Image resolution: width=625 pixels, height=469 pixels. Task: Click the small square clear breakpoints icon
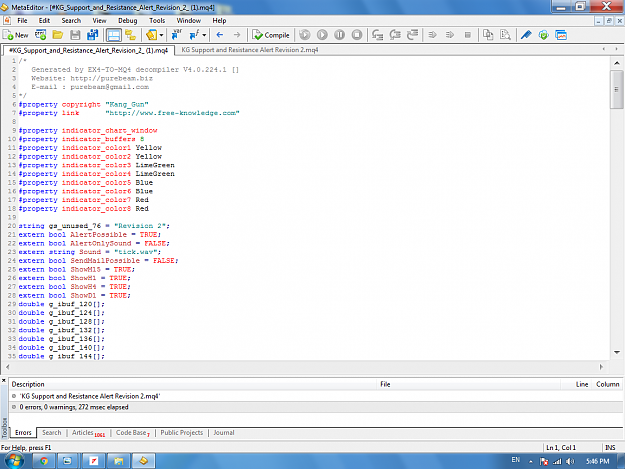468,35
